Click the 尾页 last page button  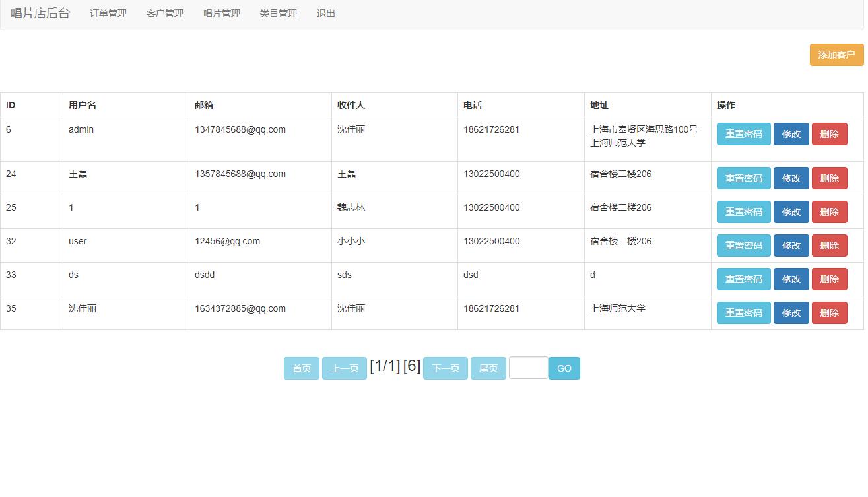(488, 368)
